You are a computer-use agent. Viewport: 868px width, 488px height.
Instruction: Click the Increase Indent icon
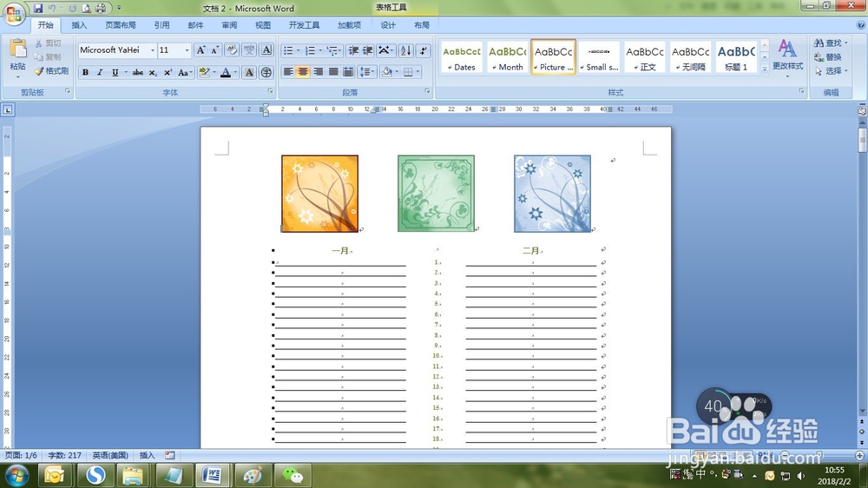[x=367, y=50]
